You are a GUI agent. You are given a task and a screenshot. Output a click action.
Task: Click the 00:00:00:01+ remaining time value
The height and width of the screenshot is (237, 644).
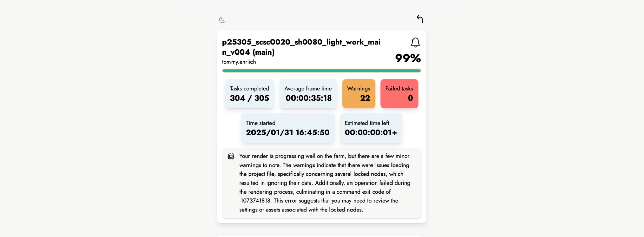370,133
